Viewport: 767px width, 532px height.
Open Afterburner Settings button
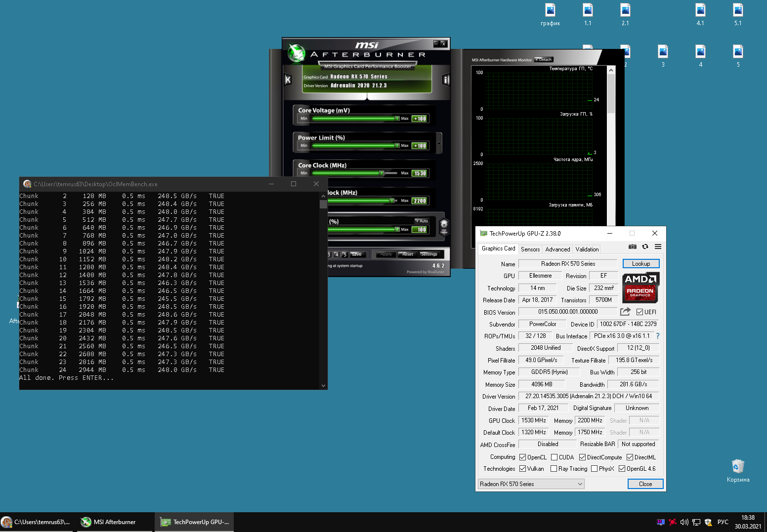tap(429, 254)
